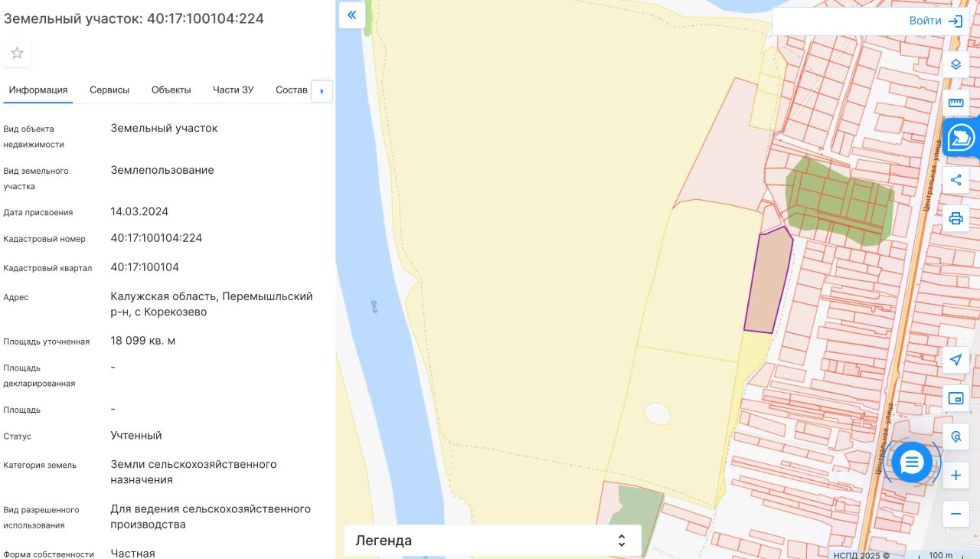
Task: Toggle the overview map window icon
Action: tap(955, 398)
